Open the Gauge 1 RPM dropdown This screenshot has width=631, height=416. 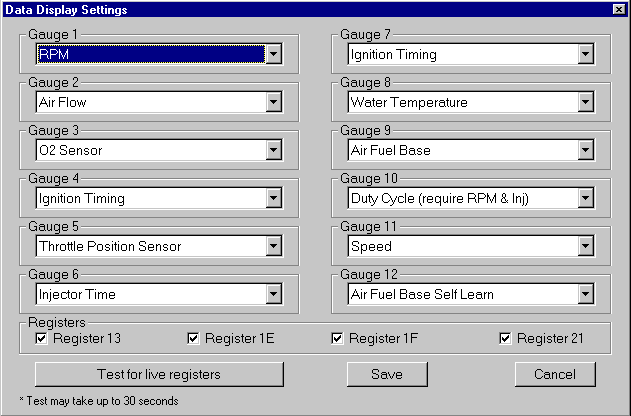coord(273,55)
